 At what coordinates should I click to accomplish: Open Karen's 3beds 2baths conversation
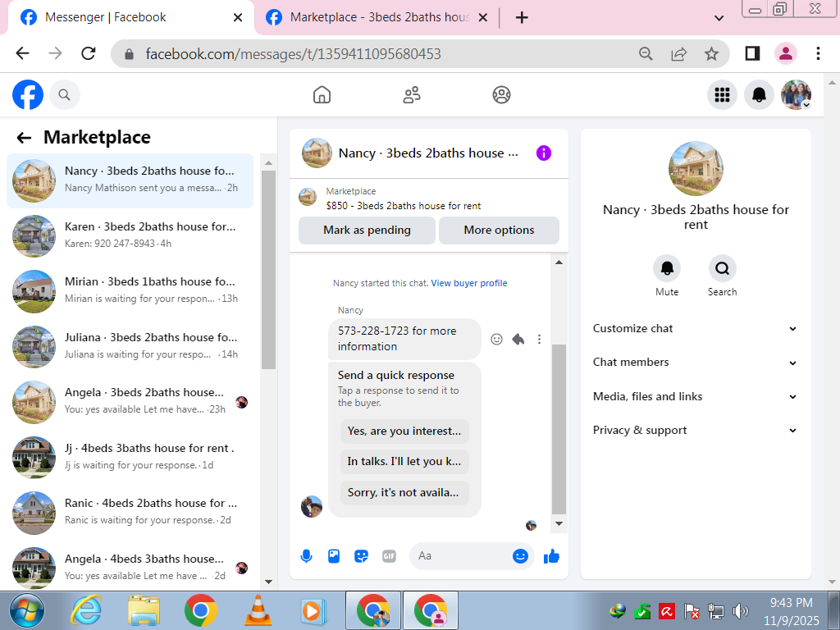coord(130,235)
